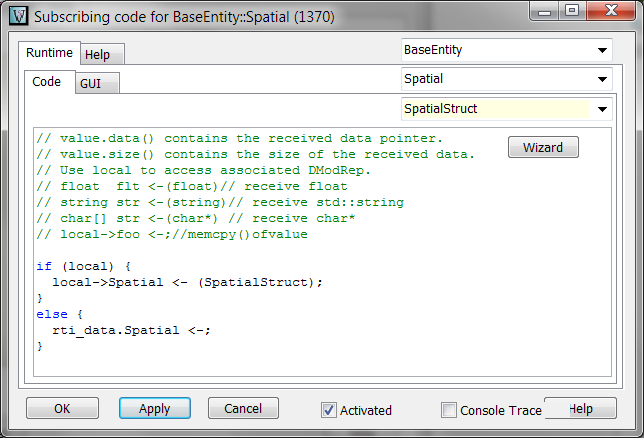Minimize the Subscribing code window
This screenshot has width=644, height=438.
[545, 13]
